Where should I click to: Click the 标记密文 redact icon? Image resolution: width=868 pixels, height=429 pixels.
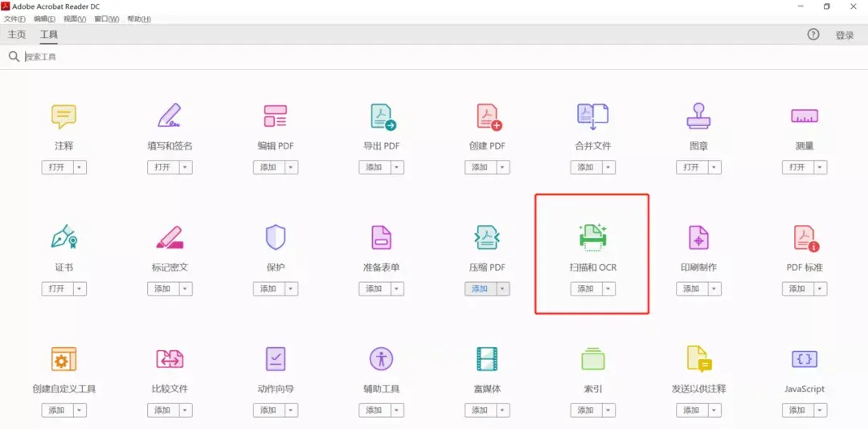pyautogui.click(x=170, y=237)
